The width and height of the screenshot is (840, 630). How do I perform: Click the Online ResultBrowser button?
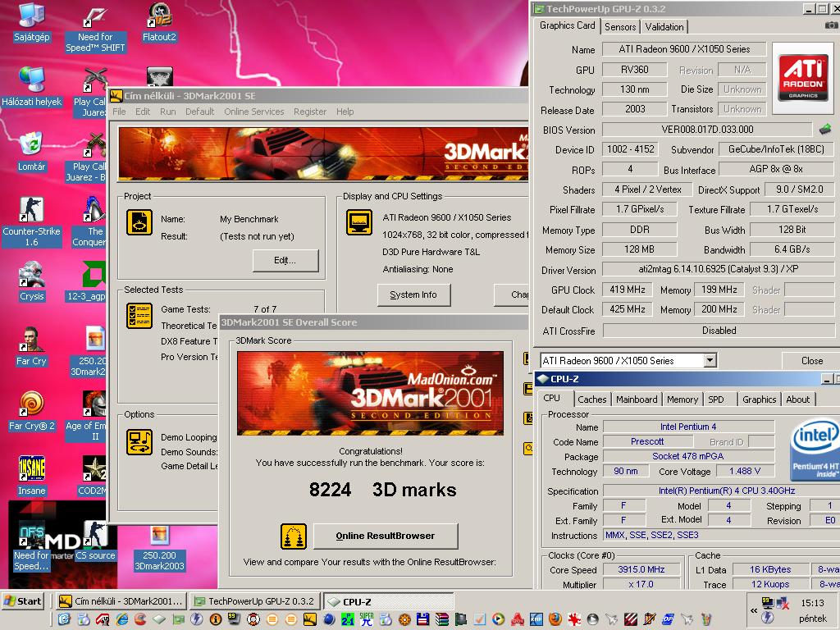[x=386, y=536]
